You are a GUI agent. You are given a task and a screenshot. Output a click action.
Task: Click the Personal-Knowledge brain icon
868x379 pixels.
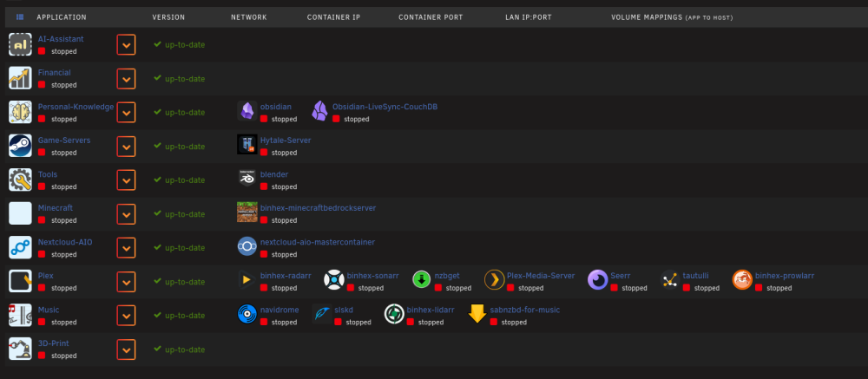[x=20, y=112]
